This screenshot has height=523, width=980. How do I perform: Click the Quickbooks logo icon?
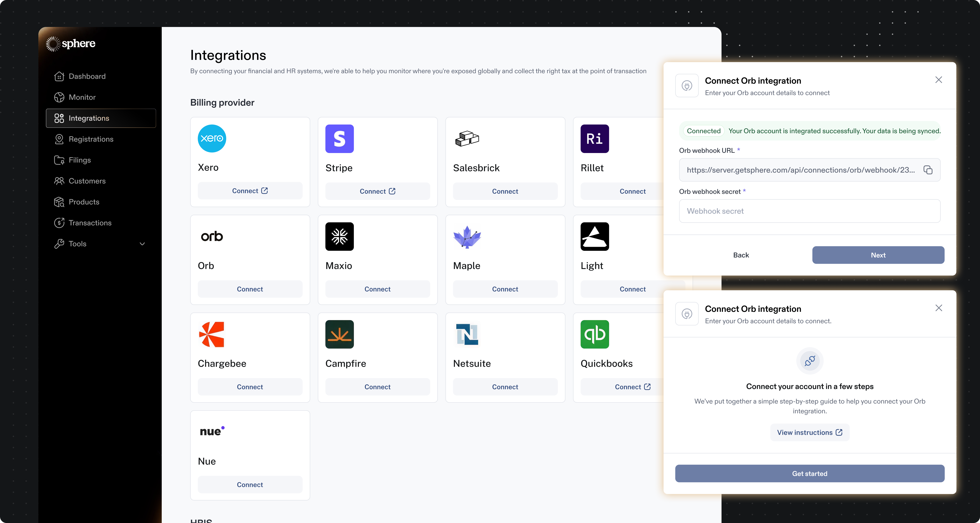(x=595, y=334)
